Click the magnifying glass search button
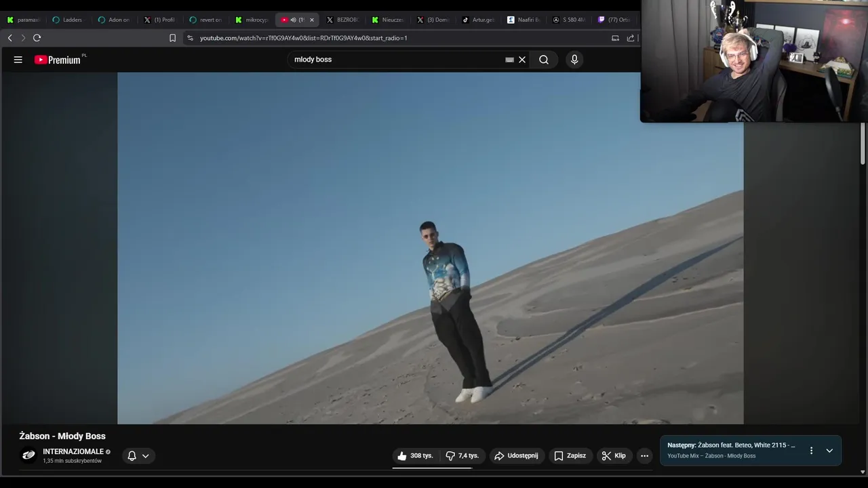This screenshot has width=868, height=488. [x=544, y=60]
